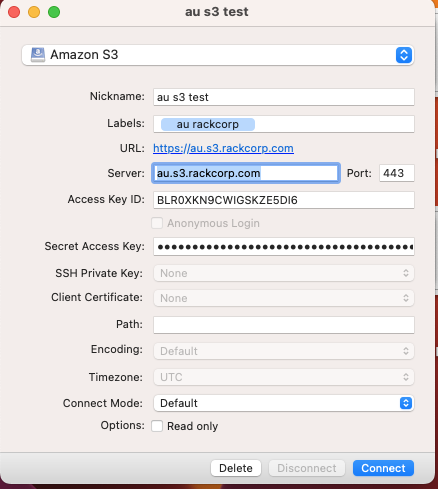Open Connect Mode dropdown arrows
The height and width of the screenshot is (489, 438).
(x=406, y=403)
